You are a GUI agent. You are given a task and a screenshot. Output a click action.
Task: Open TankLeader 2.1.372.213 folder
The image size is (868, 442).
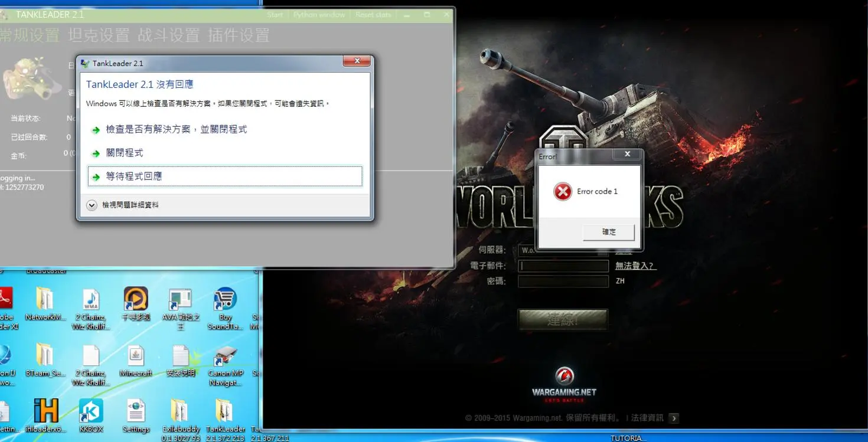[x=225, y=420]
